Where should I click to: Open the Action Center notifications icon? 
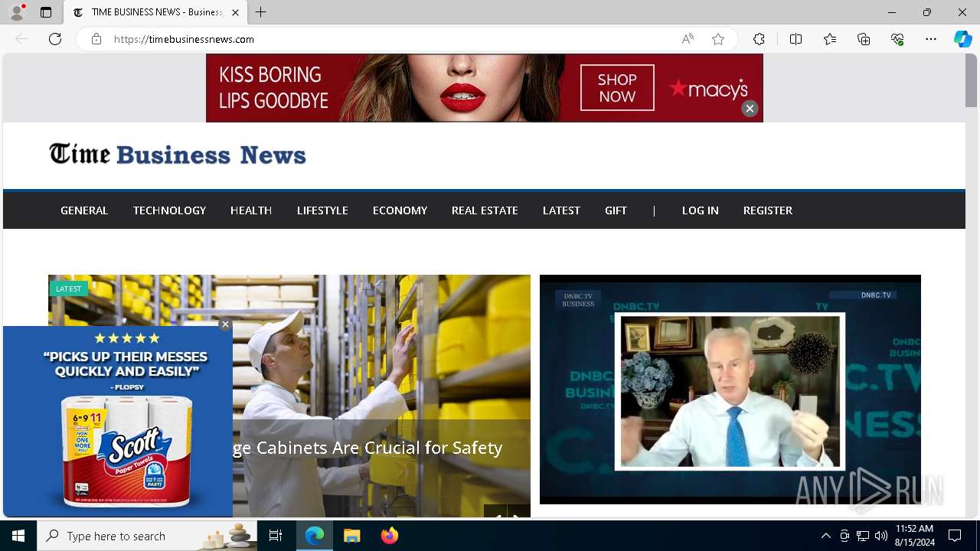pyautogui.click(x=955, y=536)
